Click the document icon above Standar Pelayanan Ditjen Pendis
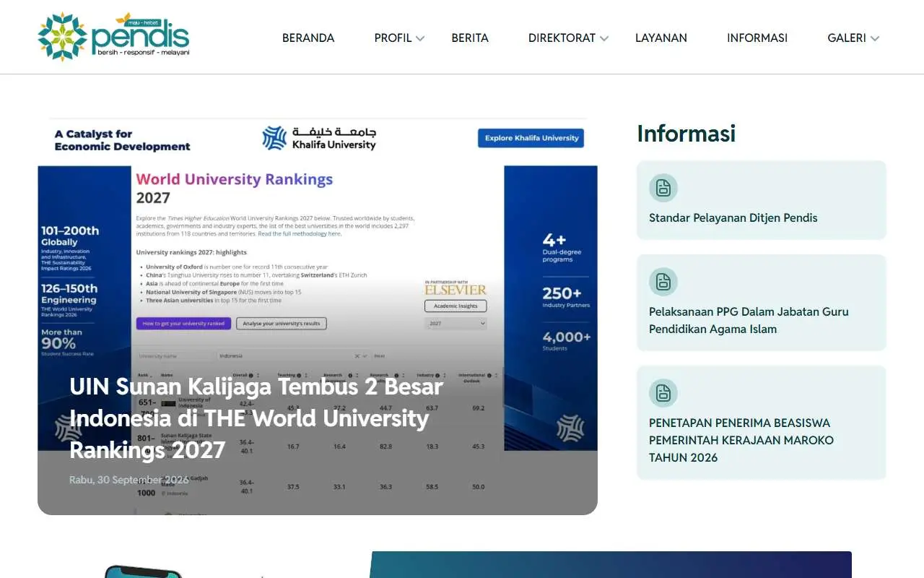This screenshot has height=578, width=924. click(x=663, y=188)
